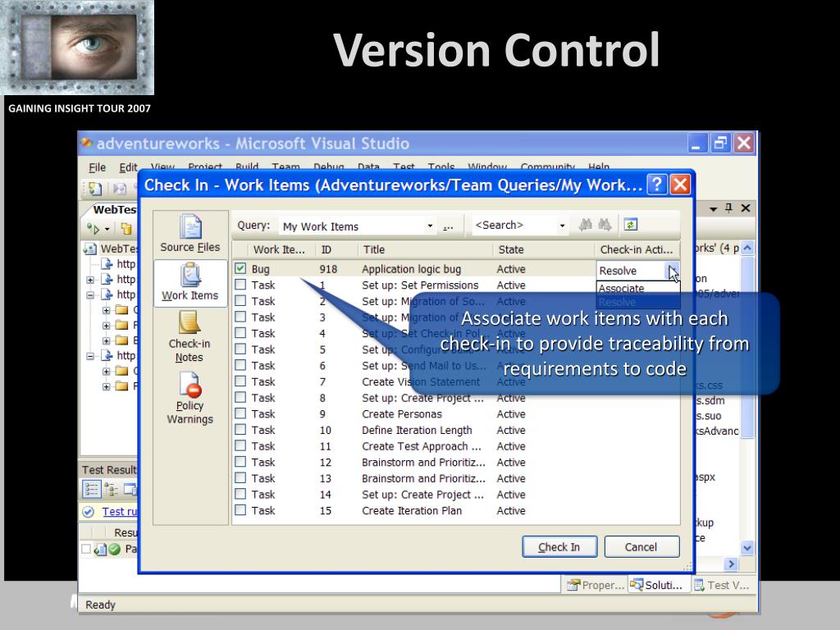Open the Test run link
Screen dimensions: 840x630
pyautogui.click(x=120, y=512)
